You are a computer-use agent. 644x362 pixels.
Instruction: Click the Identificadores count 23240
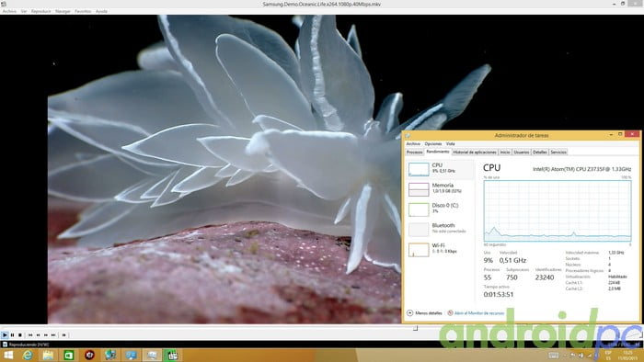coord(545,277)
